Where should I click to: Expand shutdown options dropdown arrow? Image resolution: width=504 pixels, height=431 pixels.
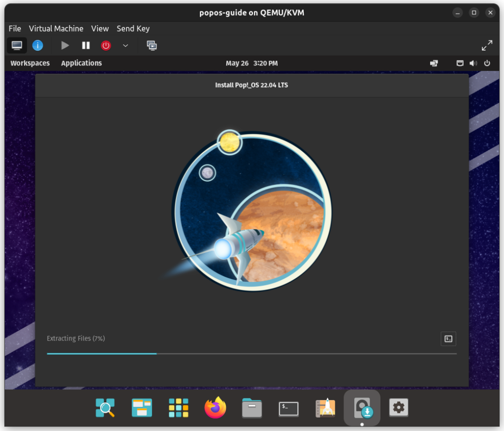point(126,45)
